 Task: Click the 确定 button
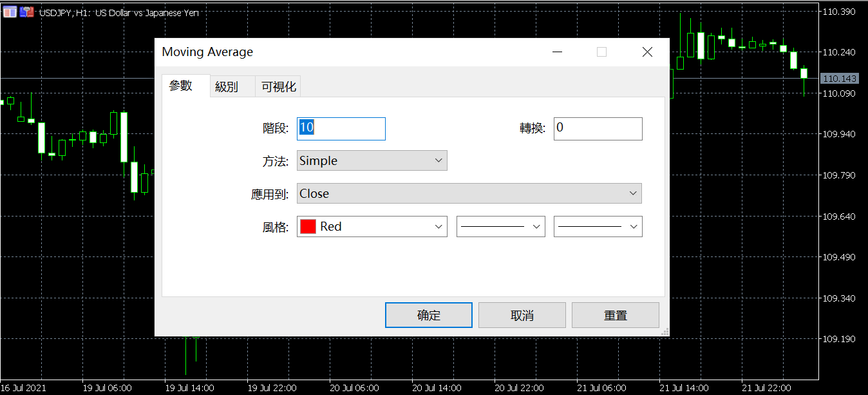point(429,315)
